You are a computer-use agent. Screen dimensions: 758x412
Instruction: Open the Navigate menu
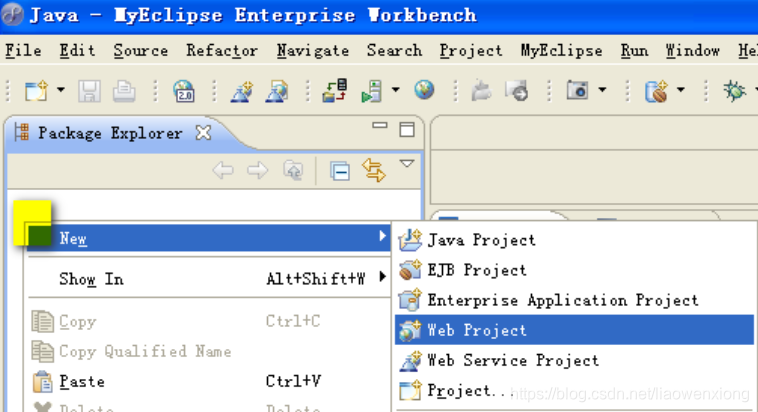(x=313, y=51)
